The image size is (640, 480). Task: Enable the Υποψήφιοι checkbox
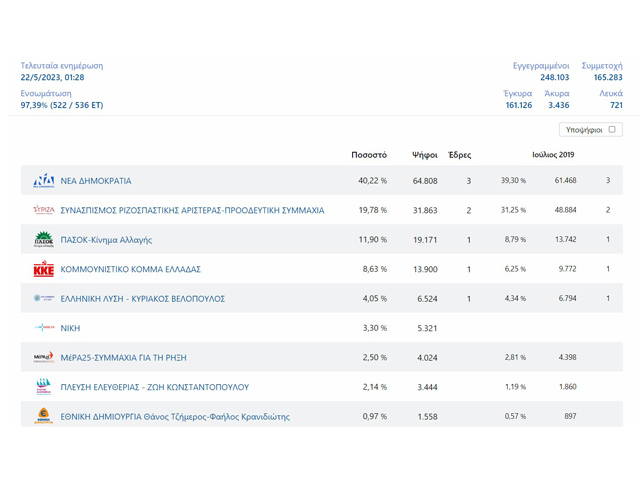[612, 130]
